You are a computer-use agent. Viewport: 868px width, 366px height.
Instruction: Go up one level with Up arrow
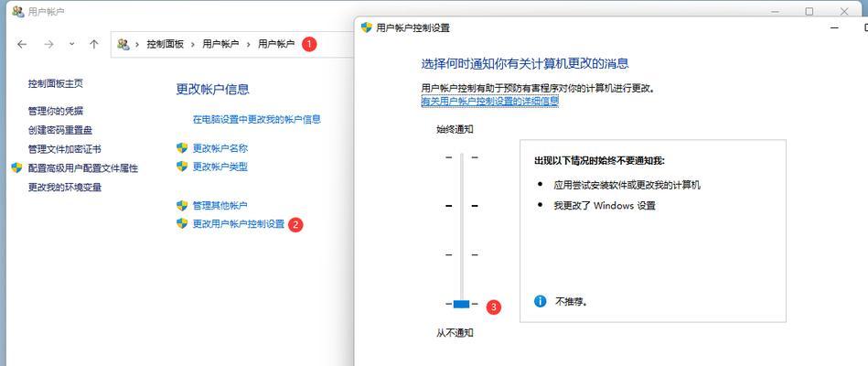(94, 44)
